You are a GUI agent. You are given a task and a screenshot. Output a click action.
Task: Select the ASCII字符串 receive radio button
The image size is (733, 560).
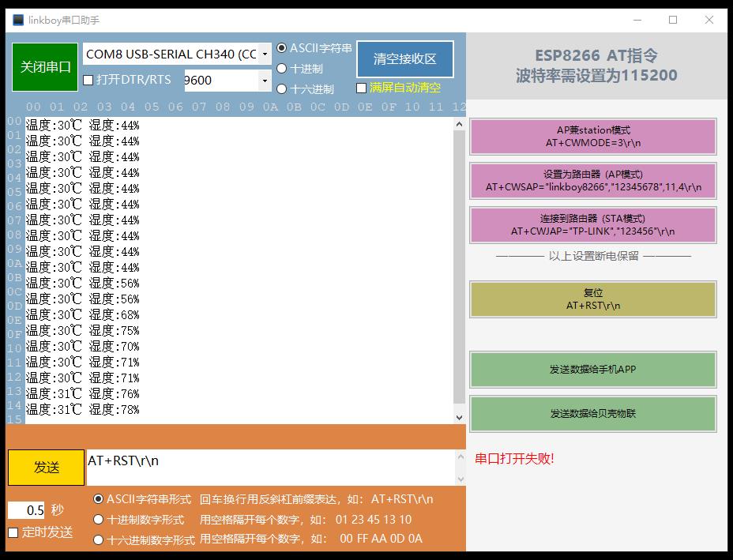tap(281, 47)
